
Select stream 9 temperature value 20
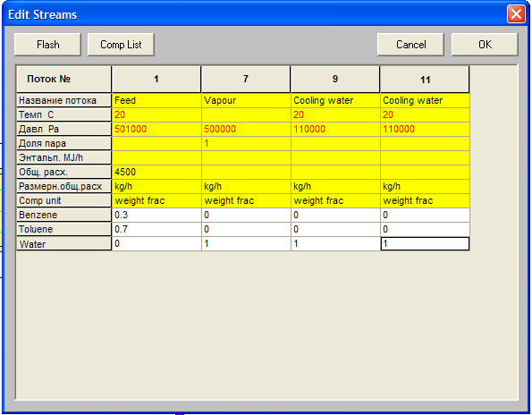[x=335, y=114]
